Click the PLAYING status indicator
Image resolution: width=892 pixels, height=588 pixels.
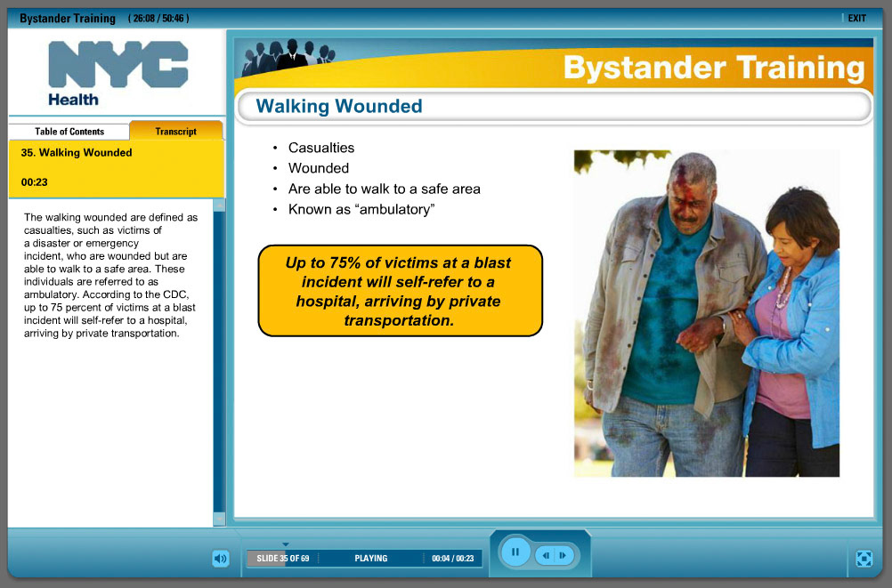pos(371,558)
